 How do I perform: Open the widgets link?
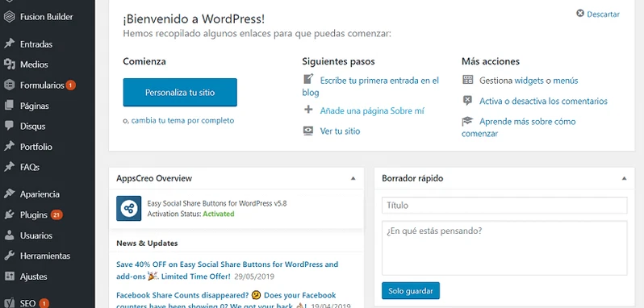click(x=529, y=81)
